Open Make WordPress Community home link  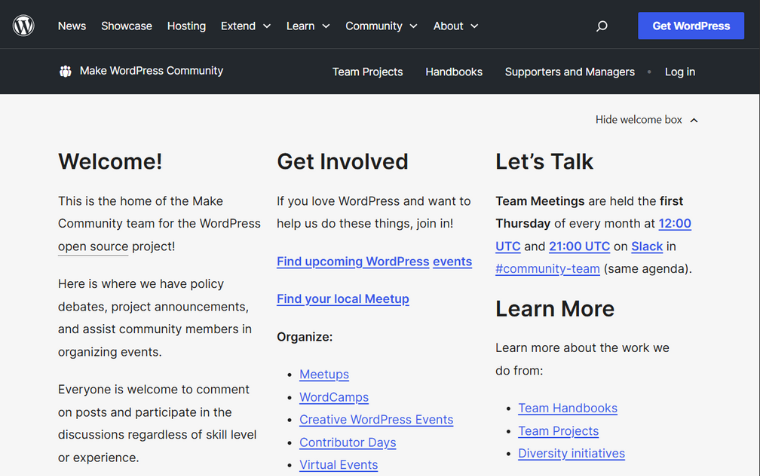click(151, 71)
